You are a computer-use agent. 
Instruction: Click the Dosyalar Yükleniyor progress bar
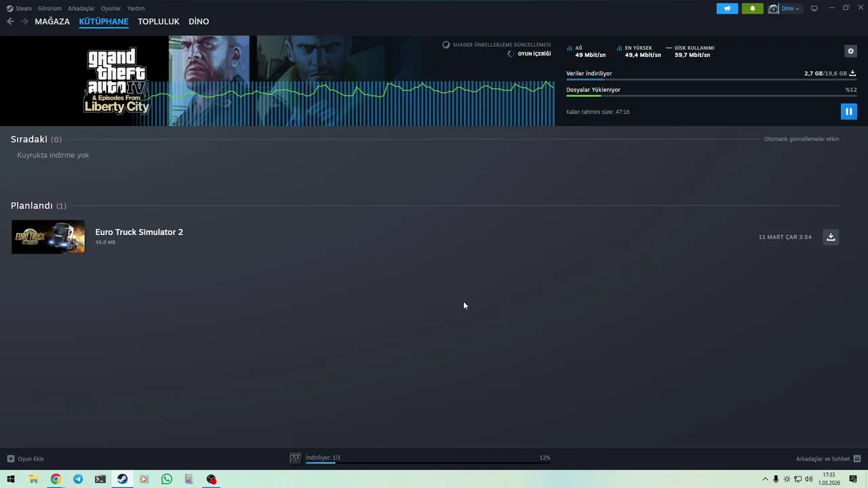[711, 96]
